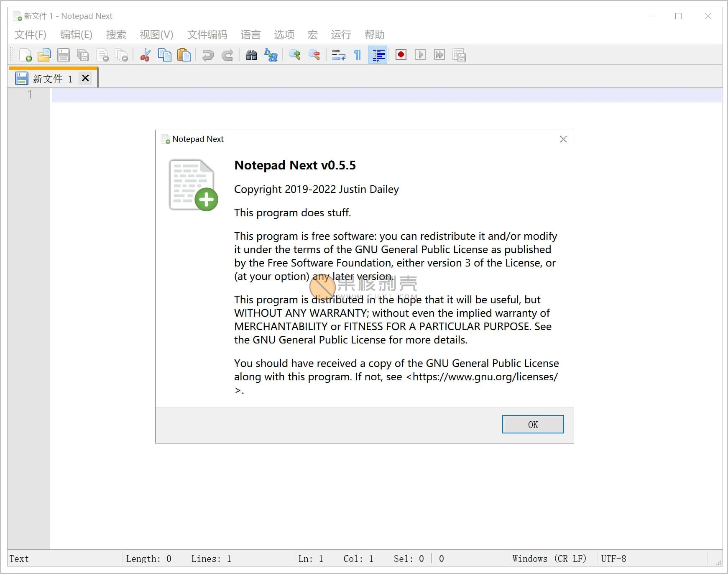
Task: Open the 视图(V) menu
Action: [x=156, y=35]
